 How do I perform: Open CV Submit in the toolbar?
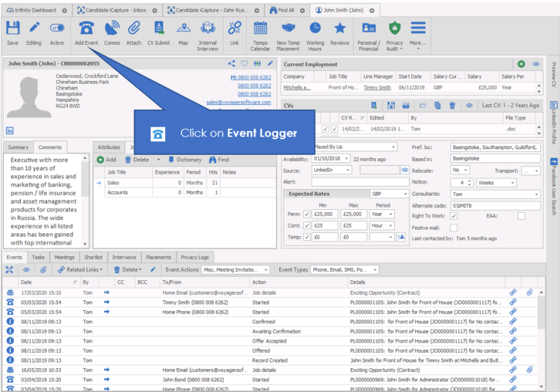click(x=157, y=29)
